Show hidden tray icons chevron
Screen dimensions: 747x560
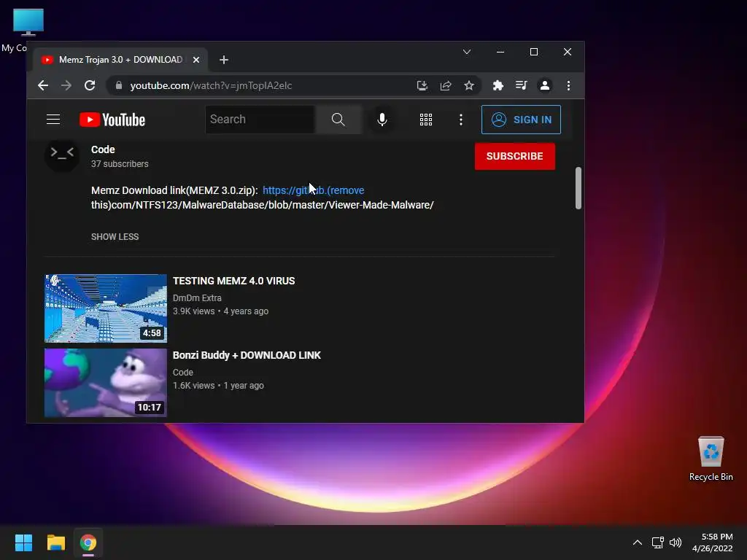[638, 542]
